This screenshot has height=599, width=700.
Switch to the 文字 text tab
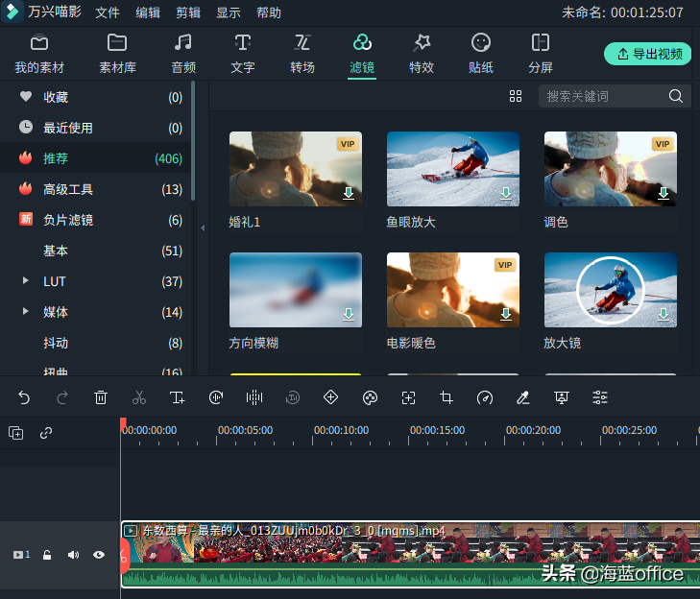coord(242,54)
